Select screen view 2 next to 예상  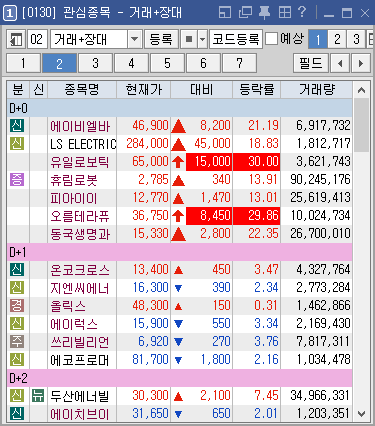pos(337,40)
